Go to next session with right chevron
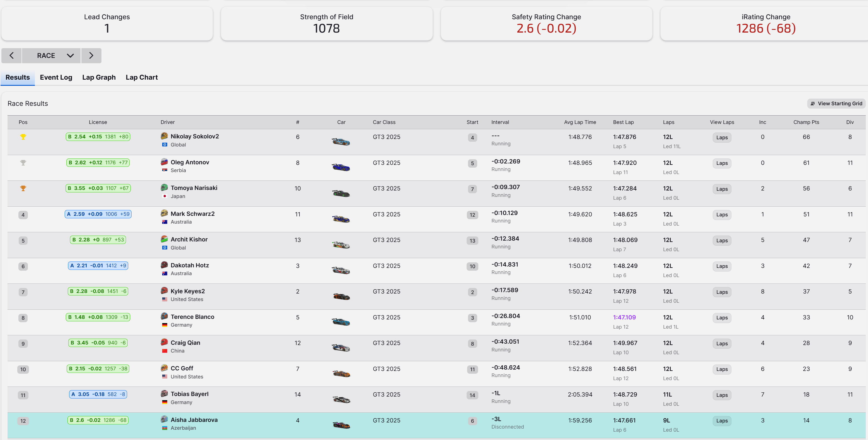 pos(91,55)
